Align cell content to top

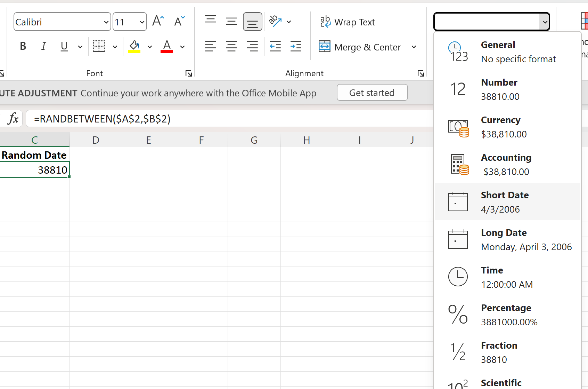[x=211, y=20]
